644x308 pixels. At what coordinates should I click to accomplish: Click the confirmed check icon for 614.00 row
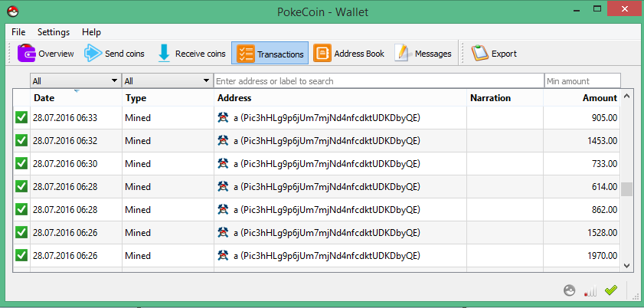click(21, 187)
